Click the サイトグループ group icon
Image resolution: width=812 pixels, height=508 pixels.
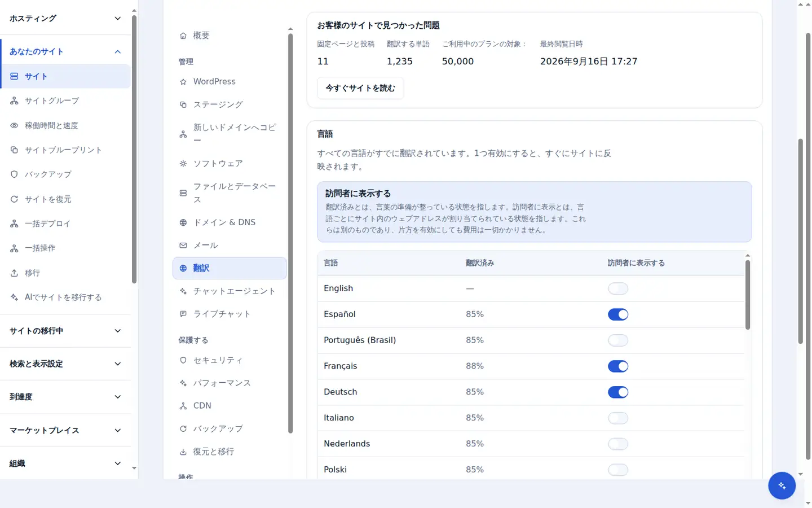click(14, 101)
